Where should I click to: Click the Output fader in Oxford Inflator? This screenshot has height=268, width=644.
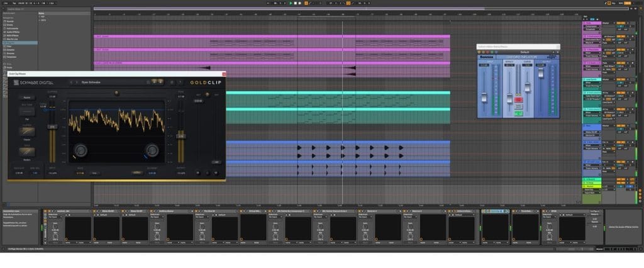[541, 73]
